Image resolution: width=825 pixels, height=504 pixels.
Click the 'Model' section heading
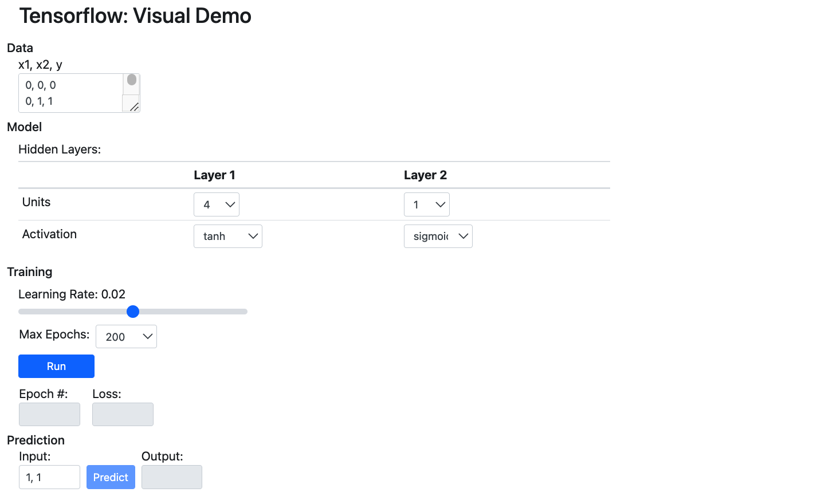(25, 127)
